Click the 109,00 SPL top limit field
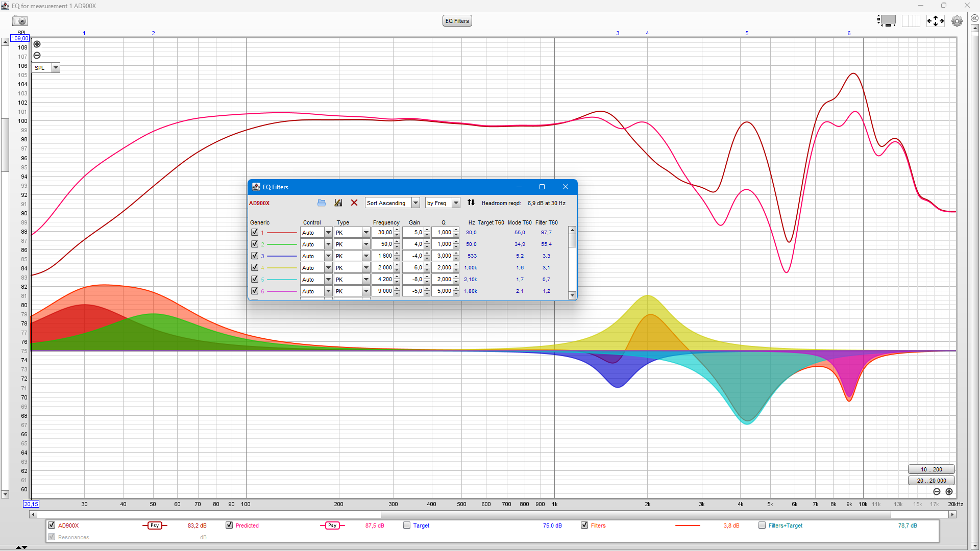This screenshot has height=551, width=980. click(x=20, y=38)
